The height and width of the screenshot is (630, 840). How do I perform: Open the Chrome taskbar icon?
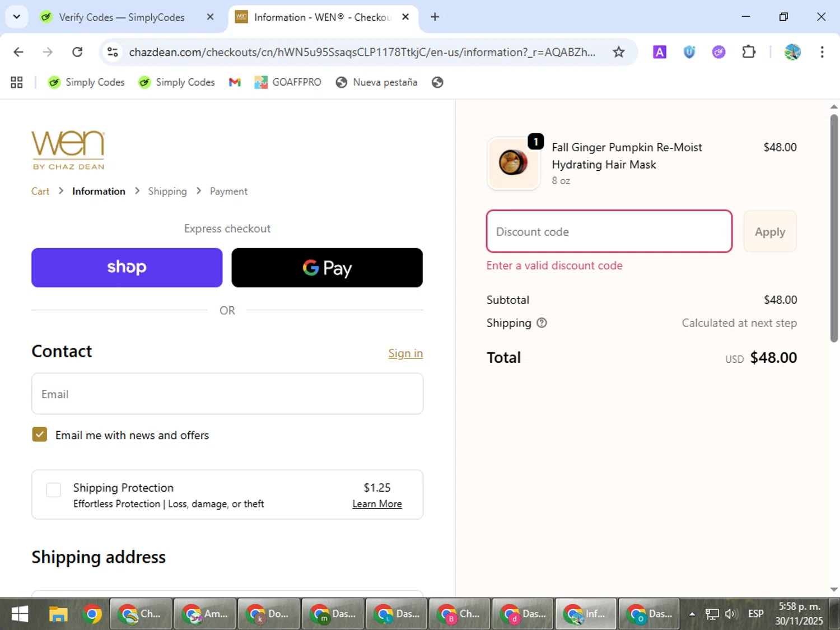[x=92, y=614]
